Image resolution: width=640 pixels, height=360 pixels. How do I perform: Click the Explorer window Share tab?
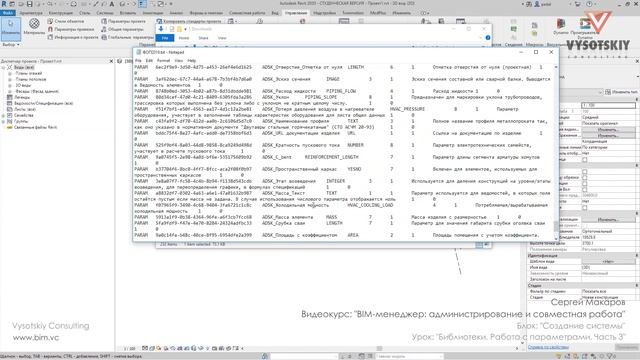click(x=203, y=38)
